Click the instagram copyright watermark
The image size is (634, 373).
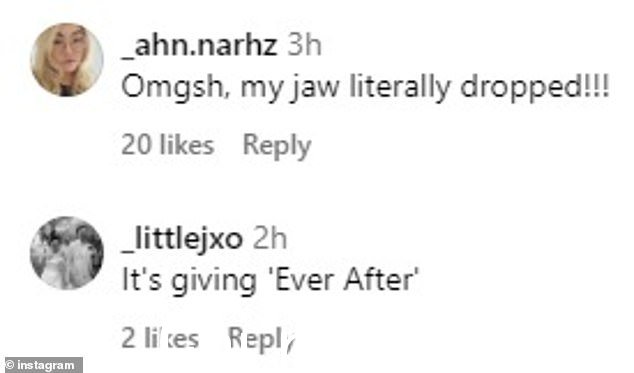click(x=42, y=365)
